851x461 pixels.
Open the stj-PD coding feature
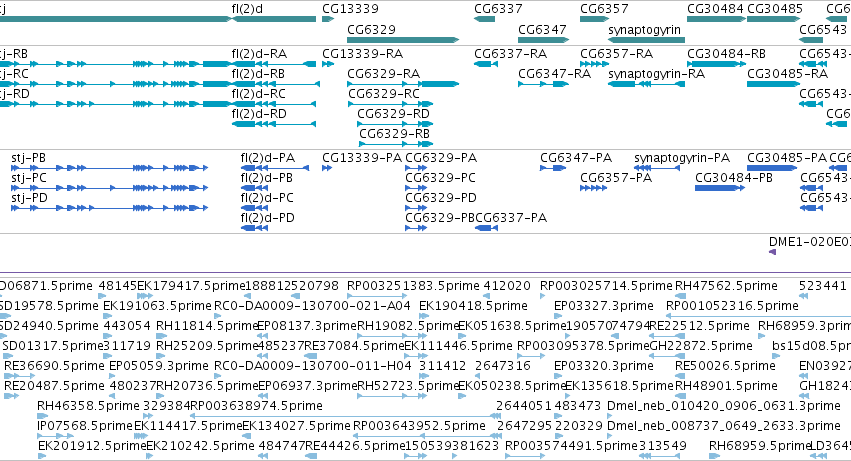tap(110, 209)
